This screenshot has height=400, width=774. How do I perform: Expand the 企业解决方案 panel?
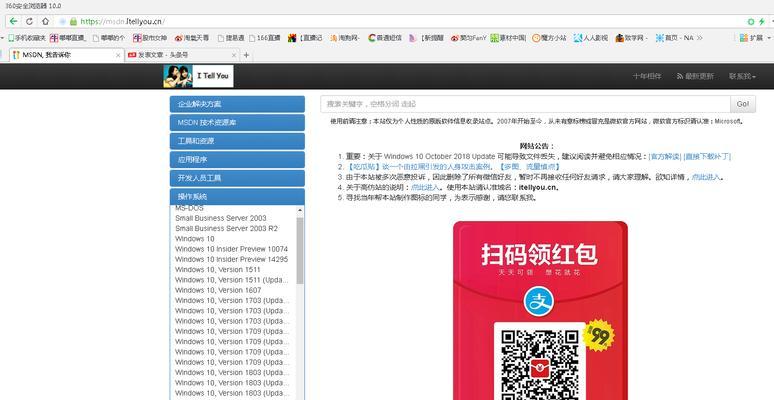tap(237, 104)
